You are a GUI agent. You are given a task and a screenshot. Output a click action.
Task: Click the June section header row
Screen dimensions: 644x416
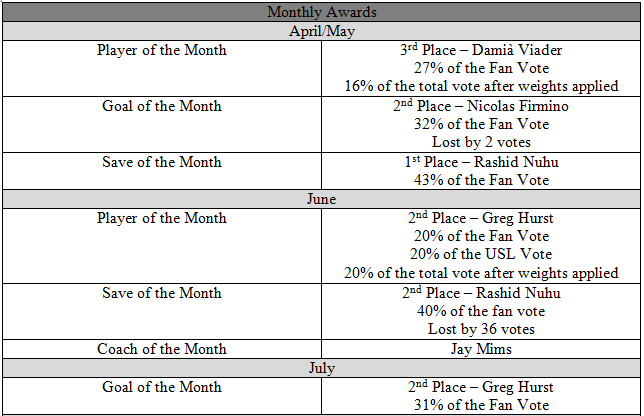coord(321,199)
